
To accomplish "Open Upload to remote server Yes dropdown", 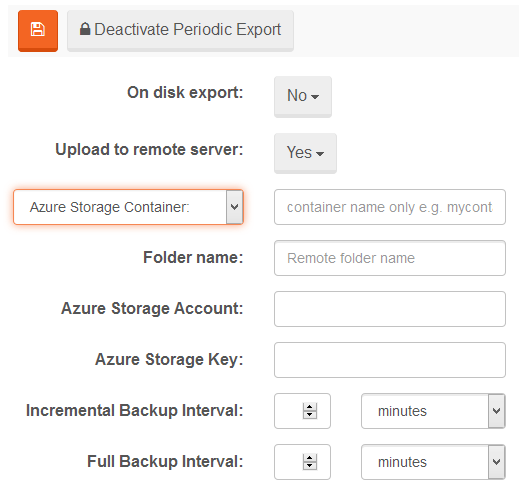I will tap(305, 153).
